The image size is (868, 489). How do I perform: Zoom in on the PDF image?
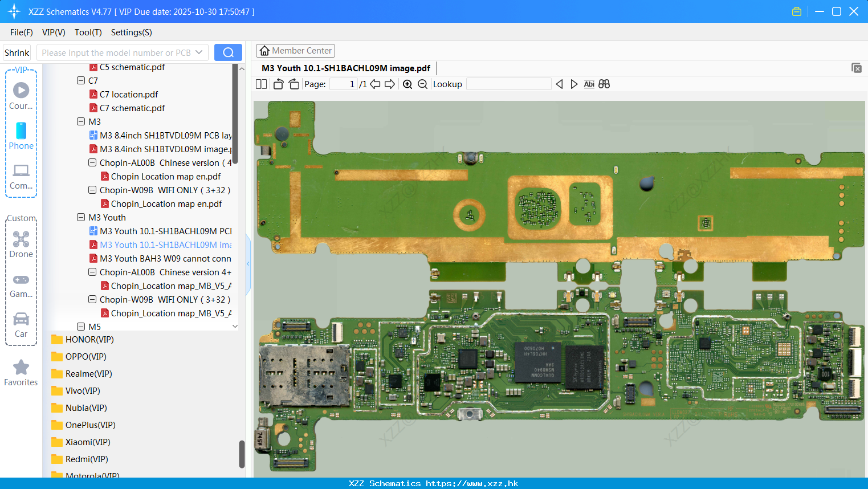pyautogui.click(x=407, y=84)
